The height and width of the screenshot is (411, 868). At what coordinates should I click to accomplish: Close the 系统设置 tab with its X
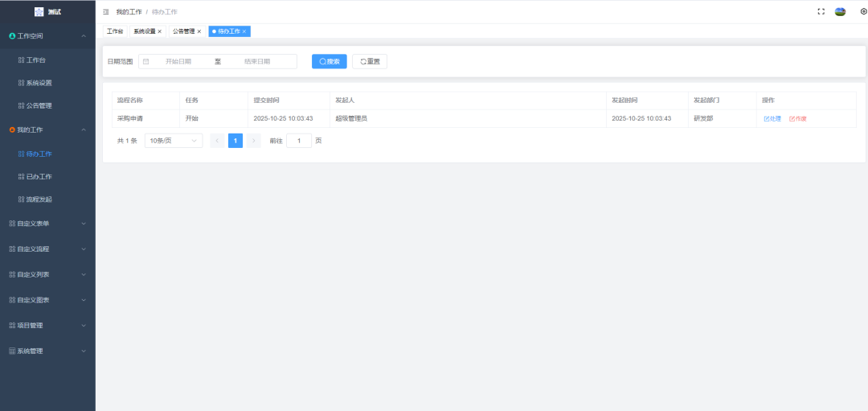[x=160, y=31]
